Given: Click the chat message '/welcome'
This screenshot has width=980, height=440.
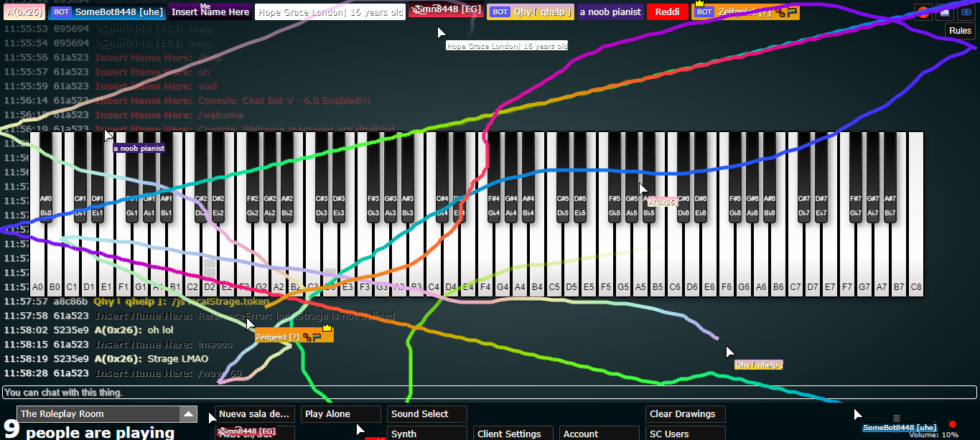Looking at the screenshot, I should tap(220, 115).
